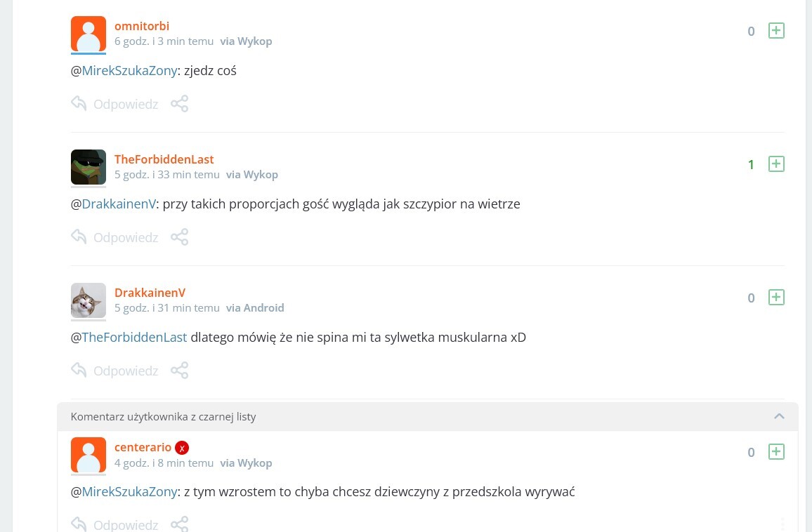Upvote DrakkainenV's comment with plus icon
The image size is (812, 532).
point(776,297)
